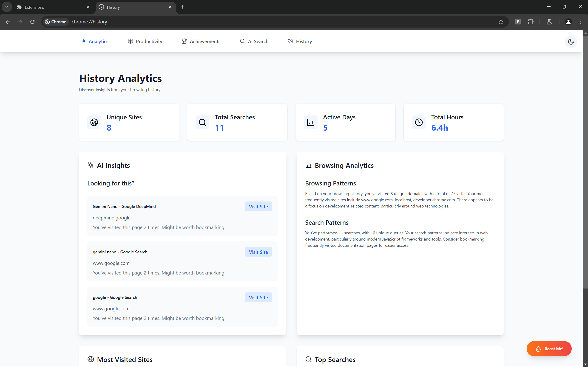Viewport: 588px width, 367px height.
Task: Click the P extension icon
Action: tap(518, 22)
